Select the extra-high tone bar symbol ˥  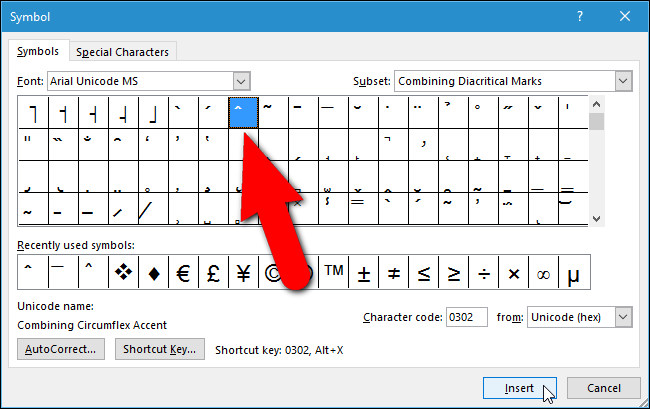tap(33, 113)
